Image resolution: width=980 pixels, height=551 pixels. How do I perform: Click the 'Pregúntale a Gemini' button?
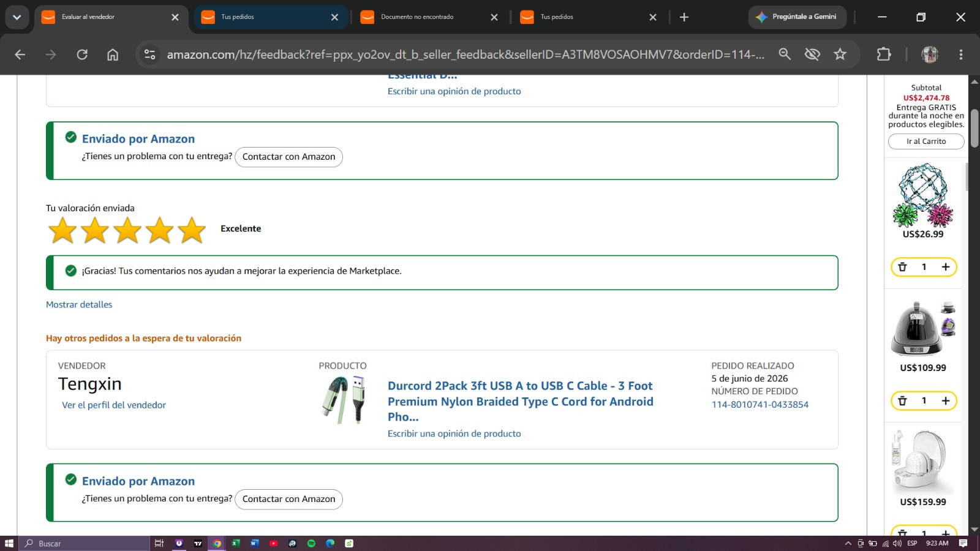[x=797, y=17]
